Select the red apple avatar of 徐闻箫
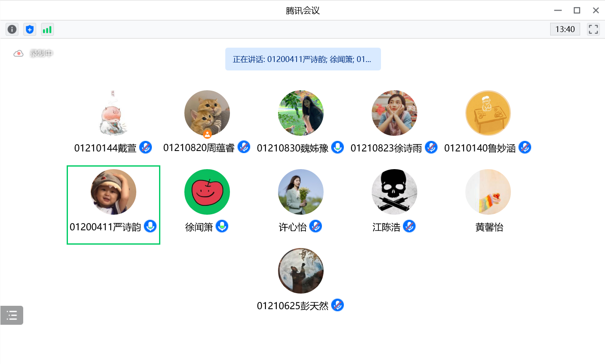 click(207, 192)
